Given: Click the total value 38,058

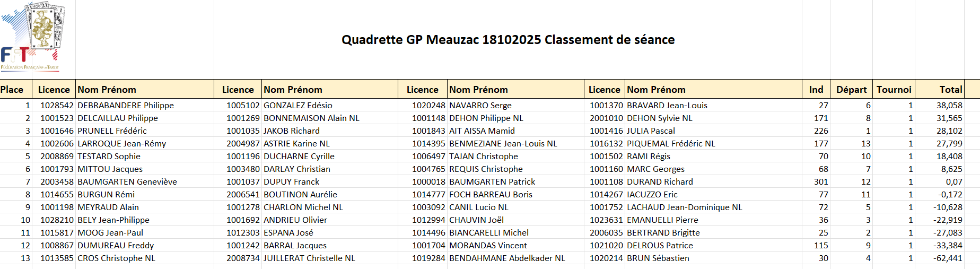Looking at the screenshot, I should click(949, 106).
